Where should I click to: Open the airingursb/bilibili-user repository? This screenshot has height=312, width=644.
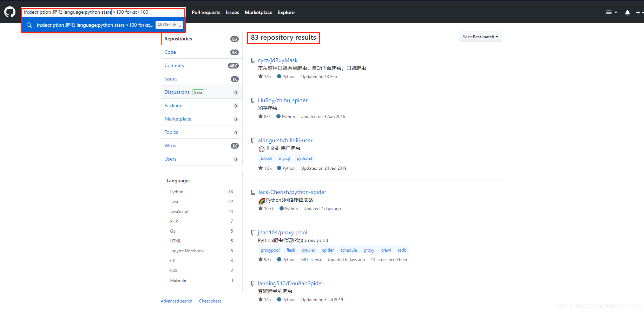point(285,141)
